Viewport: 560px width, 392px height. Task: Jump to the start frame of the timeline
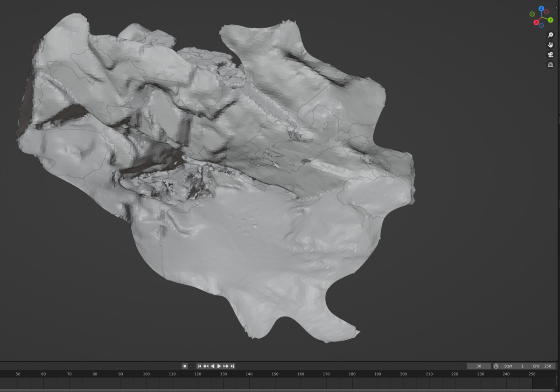click(199, 366)
